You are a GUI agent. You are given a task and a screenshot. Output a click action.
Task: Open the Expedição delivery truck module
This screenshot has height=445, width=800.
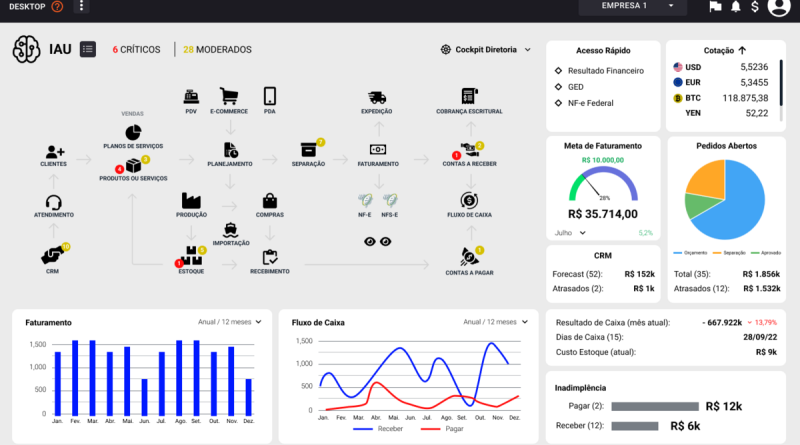click(377, 97)
